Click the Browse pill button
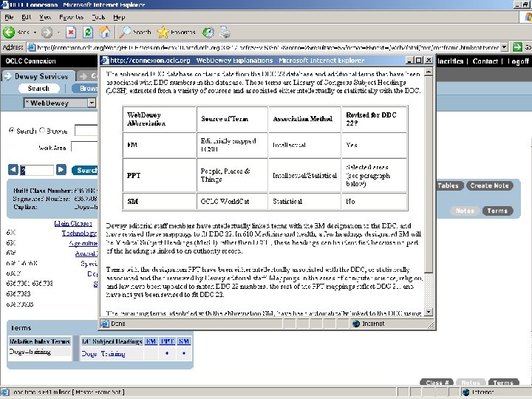 pos(85,88)
